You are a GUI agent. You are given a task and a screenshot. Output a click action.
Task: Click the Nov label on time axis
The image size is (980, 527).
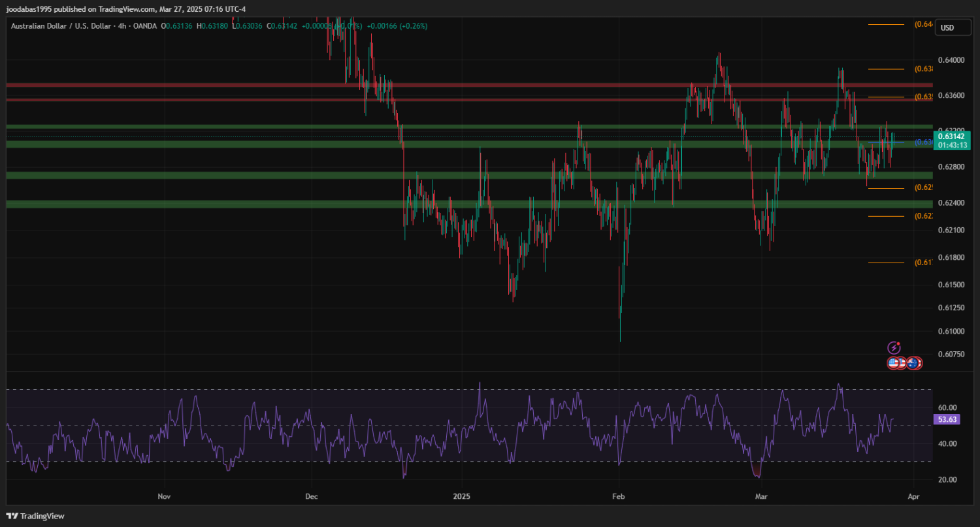(164, 497)
